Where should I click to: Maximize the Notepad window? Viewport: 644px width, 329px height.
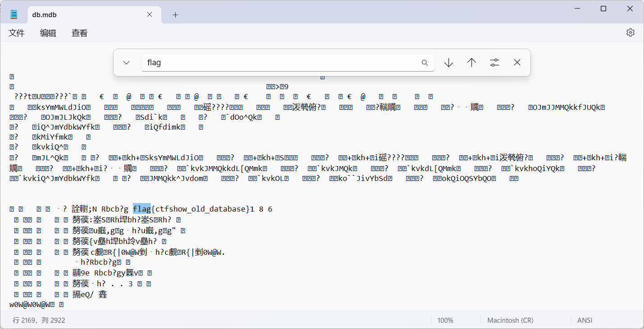tap(603, 9)
